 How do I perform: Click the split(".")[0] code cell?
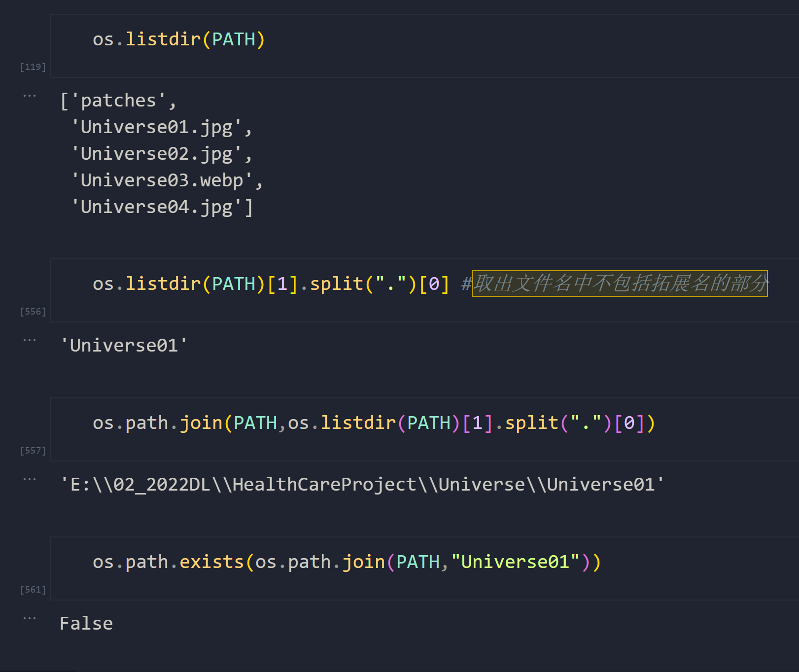pyautogui.click(x=424, y=290)
